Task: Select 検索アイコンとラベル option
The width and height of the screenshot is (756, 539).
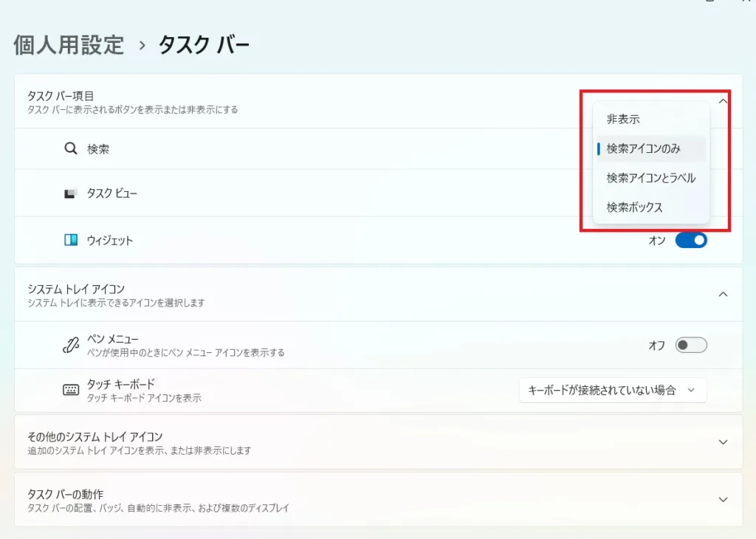Action: point(650,178)
